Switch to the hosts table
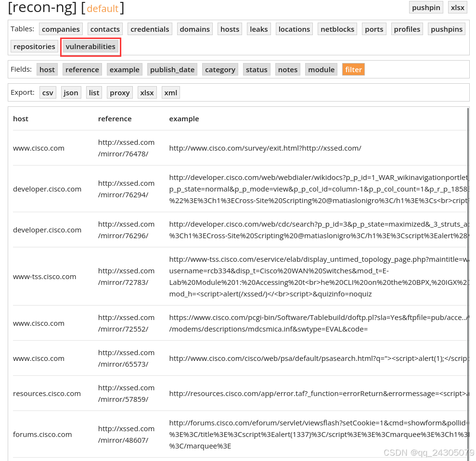Image resolution: width=476 pixels, height=461 pixels. [x=230, y=29]
